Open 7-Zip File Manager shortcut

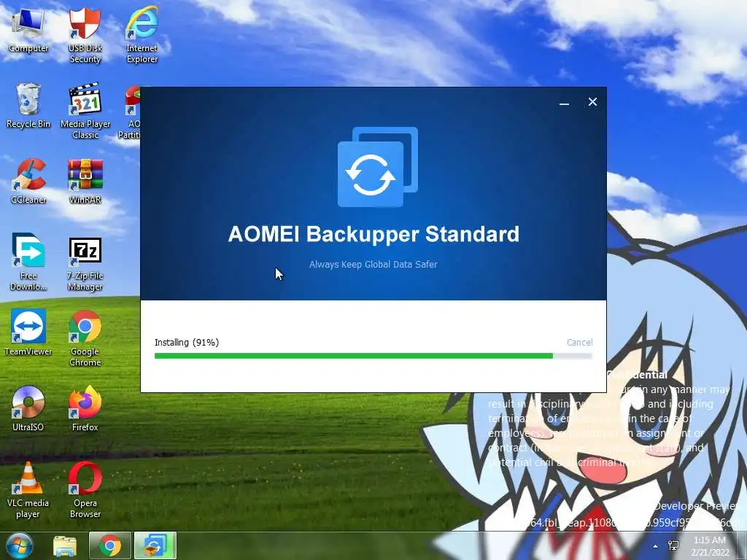(85, 264)
